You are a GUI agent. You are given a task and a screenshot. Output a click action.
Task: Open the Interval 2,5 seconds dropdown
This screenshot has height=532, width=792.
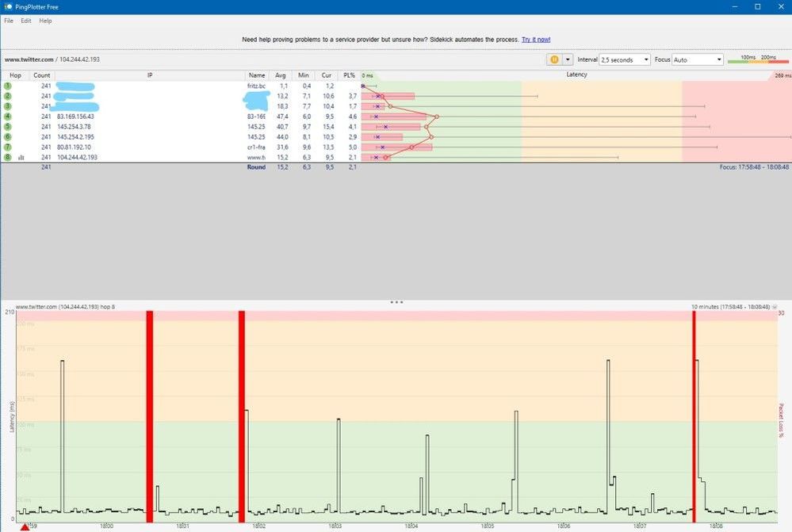[625, 59]
